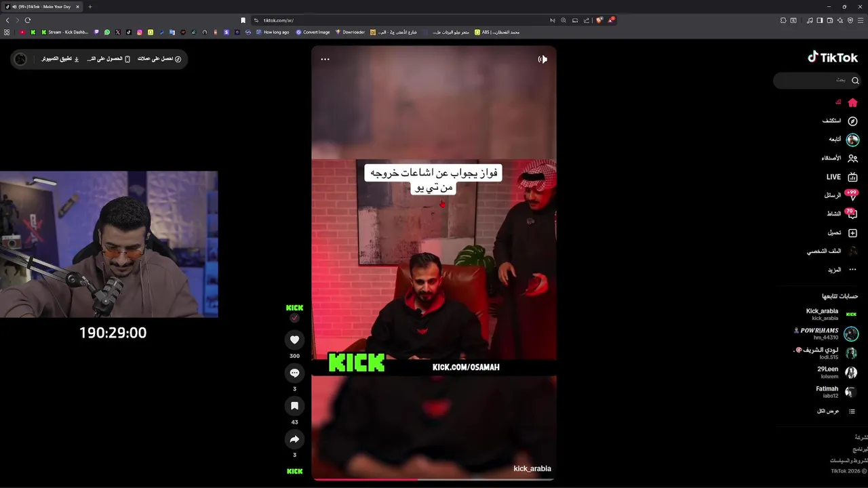
Task: Open video comments bubble icon
Action: click(x=294, y=373)
